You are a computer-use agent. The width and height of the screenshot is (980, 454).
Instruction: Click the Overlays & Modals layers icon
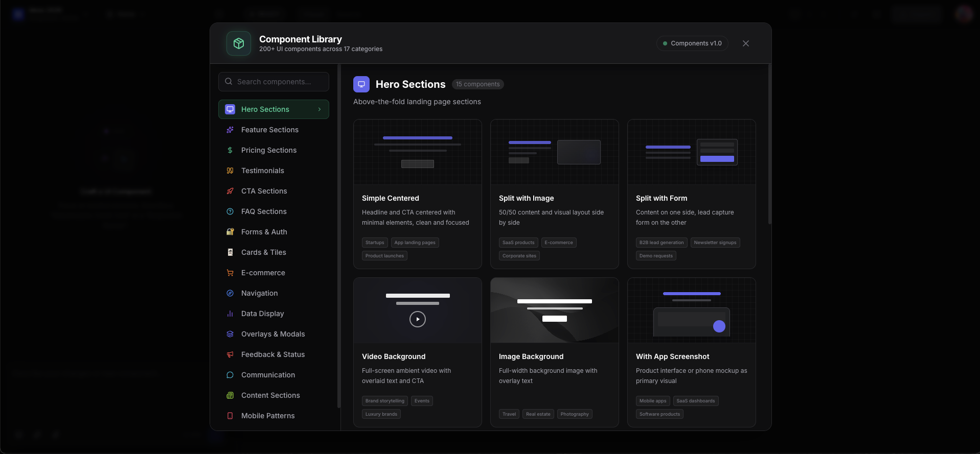(x=230, y=334)
